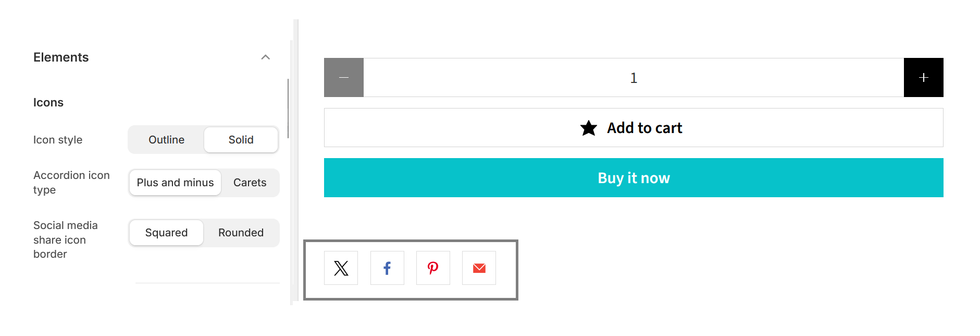Collapse the Elements section chevron
Image resolution: width=980 pixels, height=336 pixels.
click(x=265, y=57)
